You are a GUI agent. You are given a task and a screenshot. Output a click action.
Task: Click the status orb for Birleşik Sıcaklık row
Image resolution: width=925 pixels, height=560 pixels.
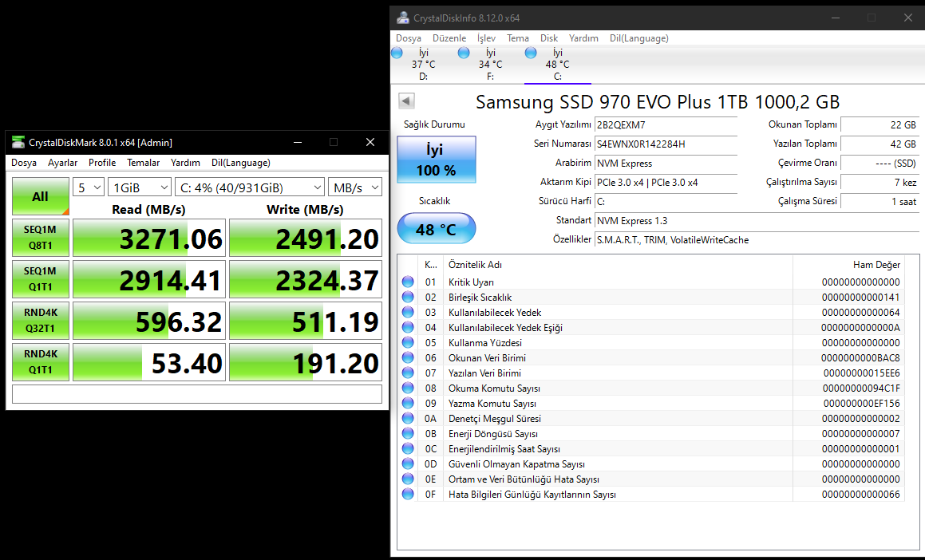408,298
